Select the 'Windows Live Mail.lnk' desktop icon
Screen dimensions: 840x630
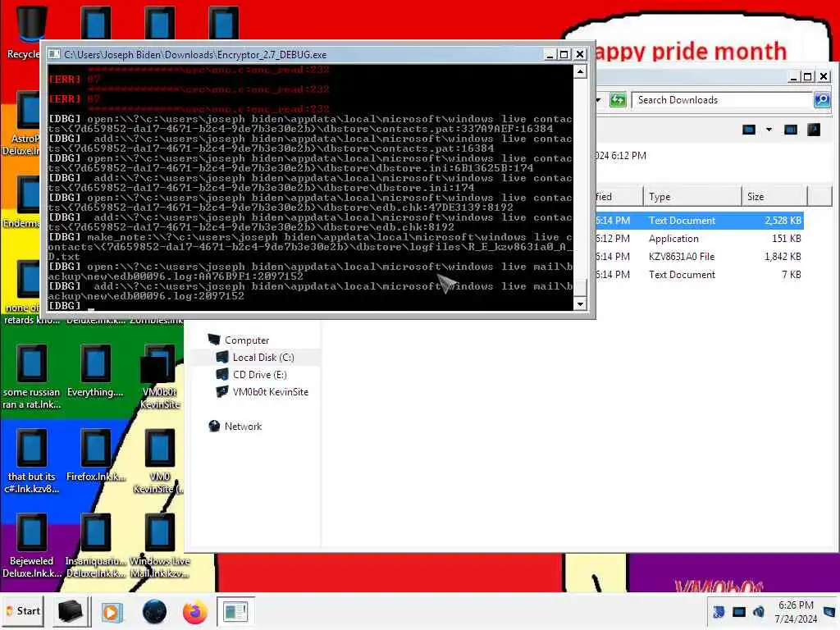tap(160, 546)
